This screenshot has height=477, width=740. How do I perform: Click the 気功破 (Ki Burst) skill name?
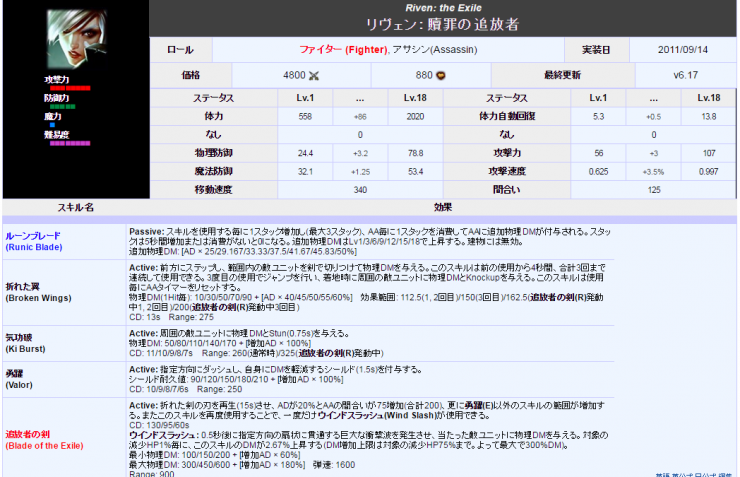[x=25, y=343]
